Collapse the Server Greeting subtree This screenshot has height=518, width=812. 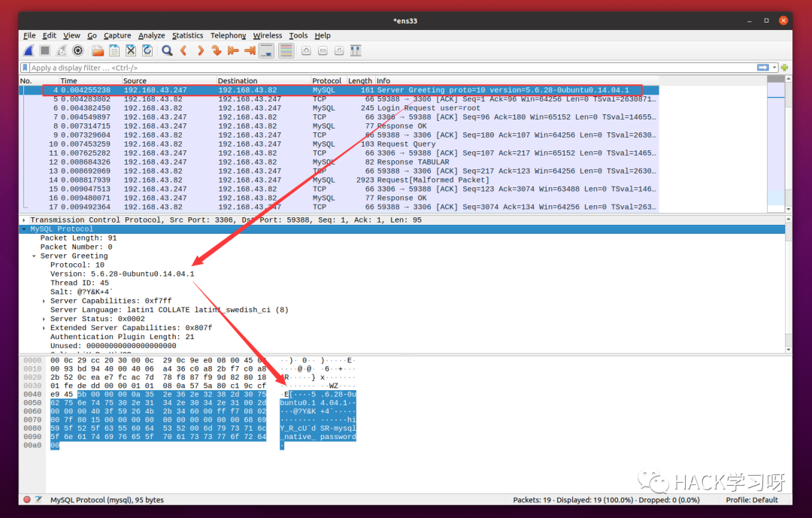tap(34, 256)
